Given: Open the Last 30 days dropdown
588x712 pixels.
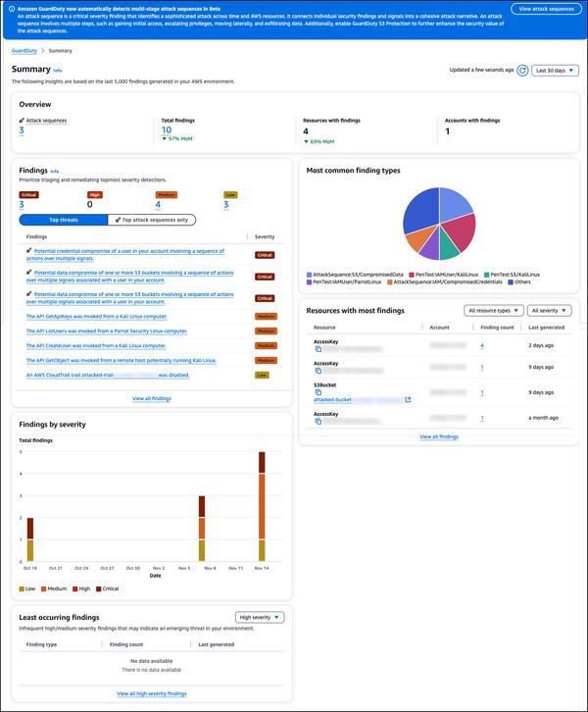Looking at the screenshot, I should [555, 71].
